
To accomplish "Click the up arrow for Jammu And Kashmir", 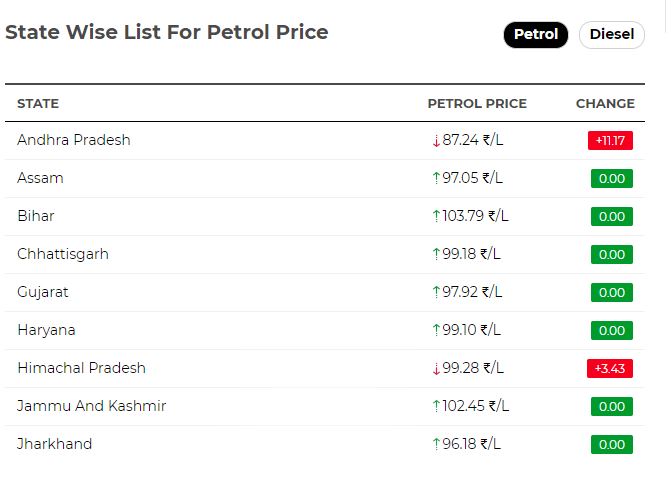I will pyautogui.click(x=436, y=406).
